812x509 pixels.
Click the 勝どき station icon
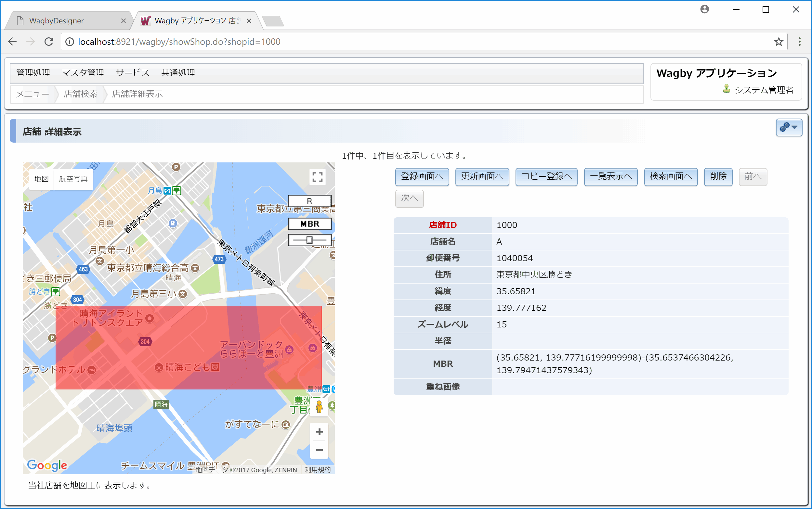(56, 292)
